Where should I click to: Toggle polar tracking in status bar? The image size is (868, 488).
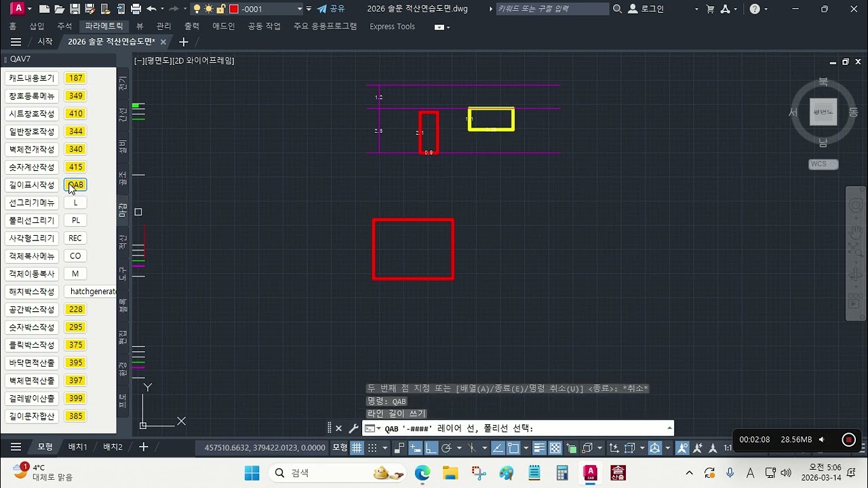pos(446,448)
